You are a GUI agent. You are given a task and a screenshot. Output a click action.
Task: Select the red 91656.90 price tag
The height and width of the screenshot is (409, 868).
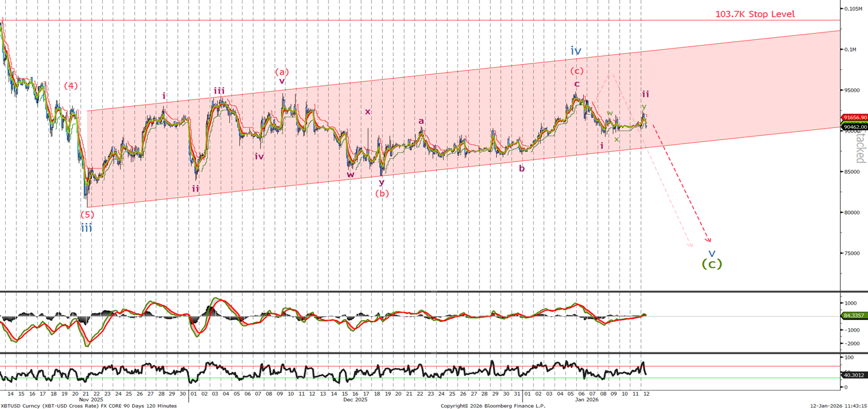click(x=855, y=118)
